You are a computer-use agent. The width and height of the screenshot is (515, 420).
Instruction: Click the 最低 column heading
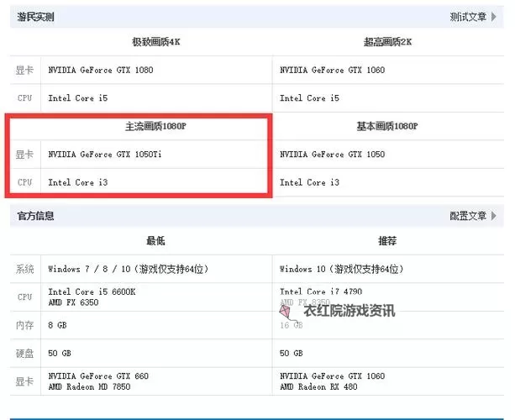click(x=155, y=241)
